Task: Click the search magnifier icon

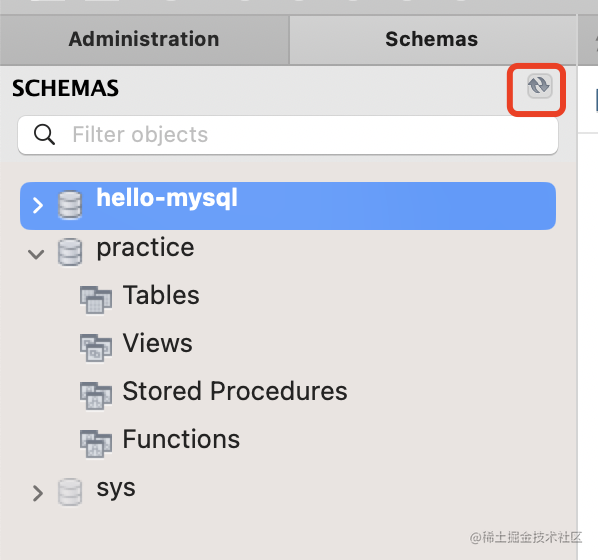Action: click(x=44, y=135)
